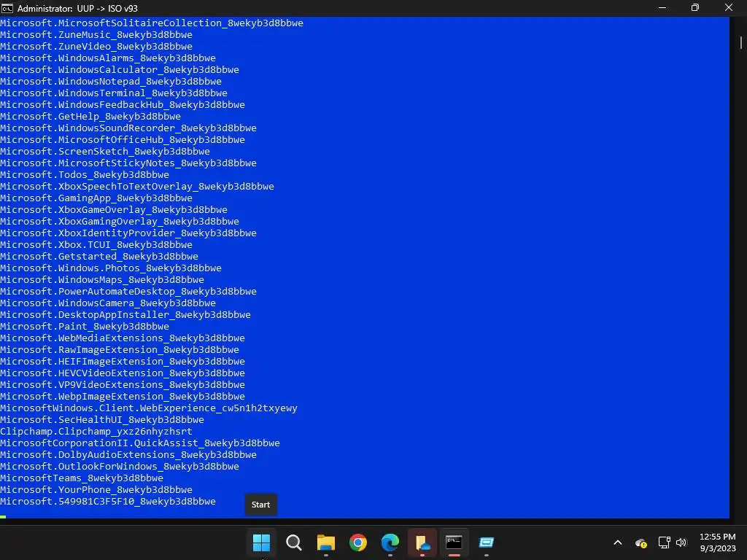Click the console vertical scrollbar thumb

(x=741, y=42)
